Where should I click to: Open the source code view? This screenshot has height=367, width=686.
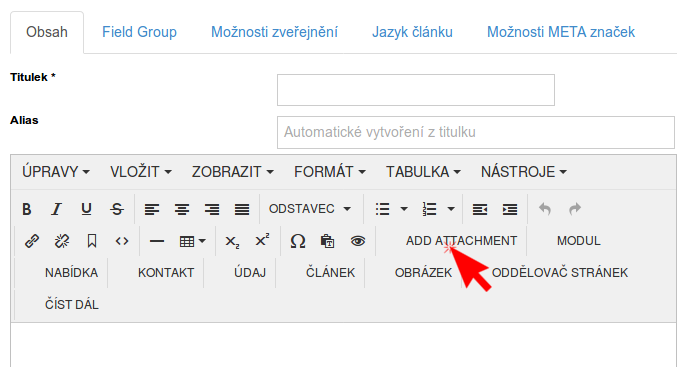(122, 241)
